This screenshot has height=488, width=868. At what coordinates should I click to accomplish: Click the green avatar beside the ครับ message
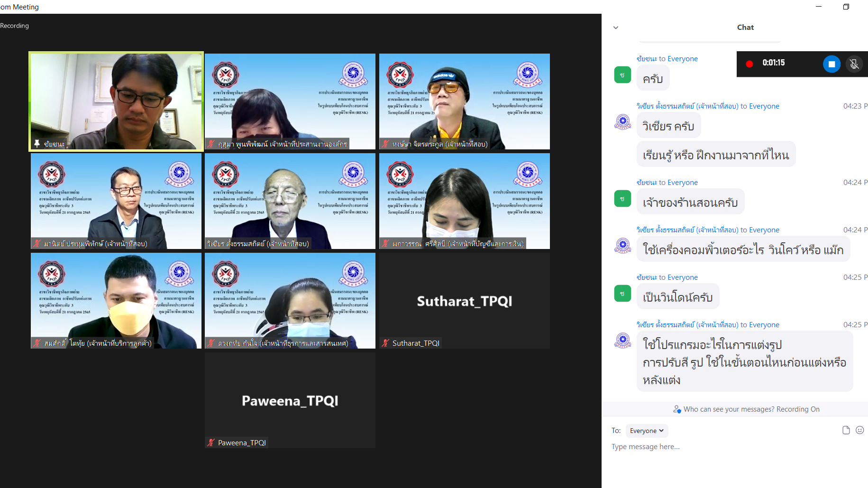[x=622, y=75]
